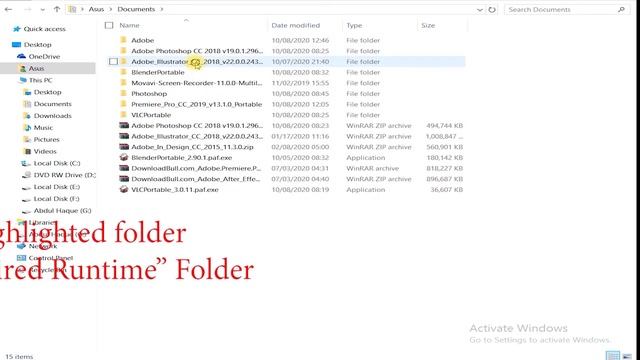Screen dimensions: 640x360
Task: Expand the chevron after Documents breadcrumb
Action: [x=162, y=9]
